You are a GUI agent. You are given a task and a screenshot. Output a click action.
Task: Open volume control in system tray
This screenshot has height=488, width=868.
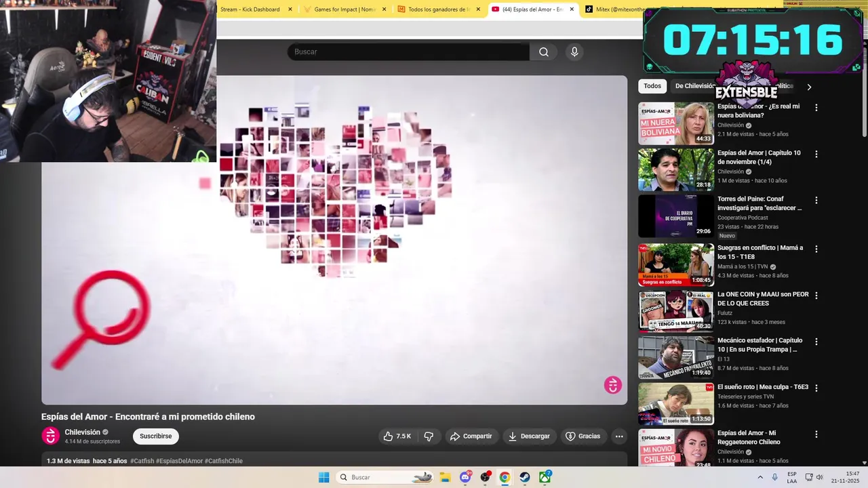819,477
